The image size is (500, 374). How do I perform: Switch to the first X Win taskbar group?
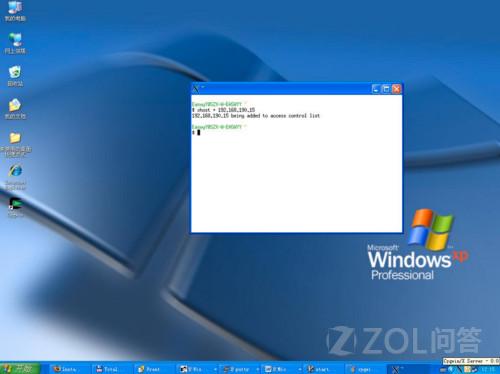[197, 369]
